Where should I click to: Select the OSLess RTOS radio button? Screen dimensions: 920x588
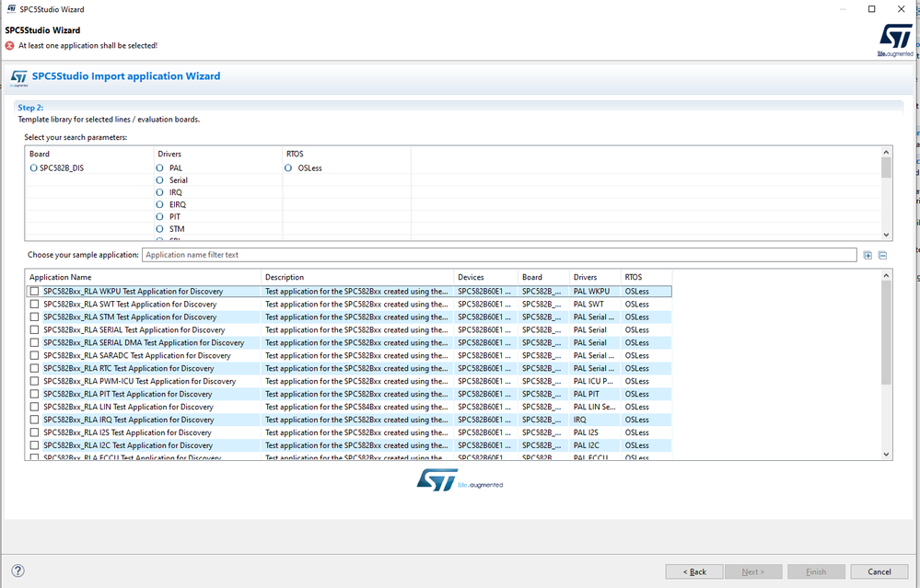(288, 167)
